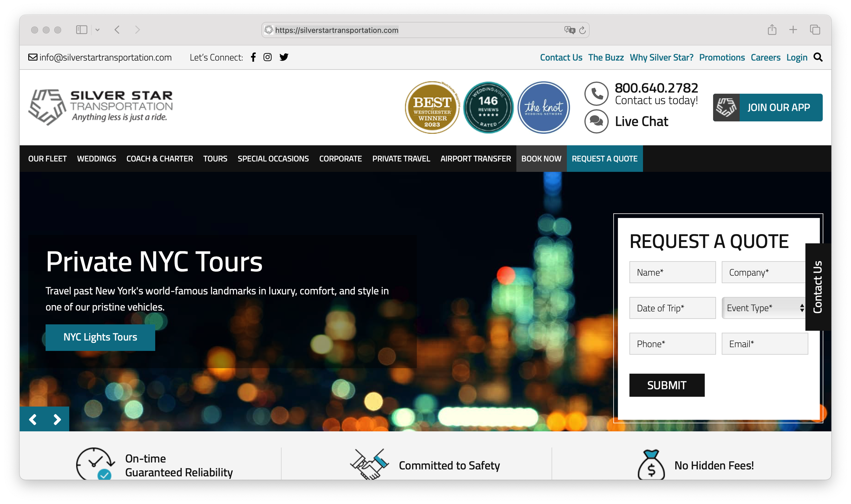Show previous hero slide arrow

pyautogui.click(x=33, y=420)
